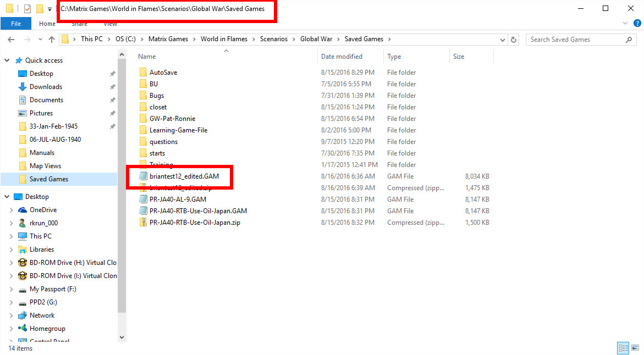Open Desktop under Quick access
Screen dimensions: 644x355
[x=41, y=74]
